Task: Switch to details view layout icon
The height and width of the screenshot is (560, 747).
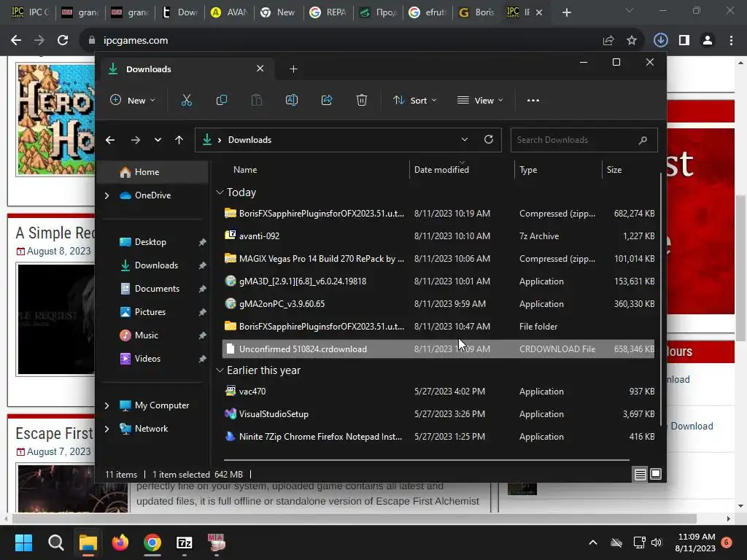Action: [x=640, y=474]
